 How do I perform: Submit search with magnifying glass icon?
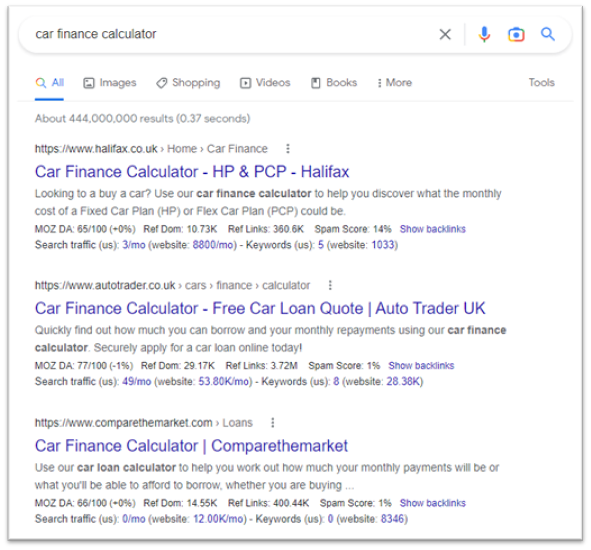click(548, 34)
